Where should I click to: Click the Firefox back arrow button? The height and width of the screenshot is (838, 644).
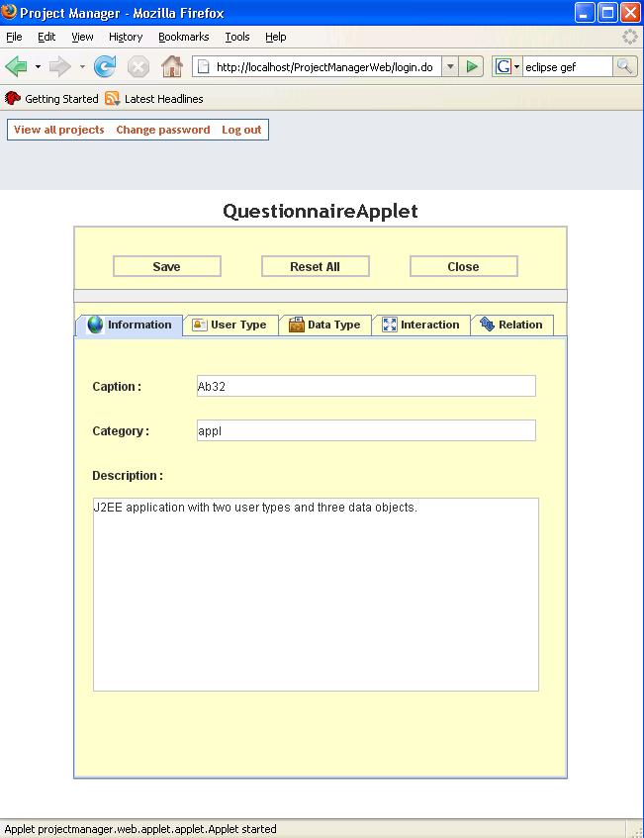click(17, 67)
